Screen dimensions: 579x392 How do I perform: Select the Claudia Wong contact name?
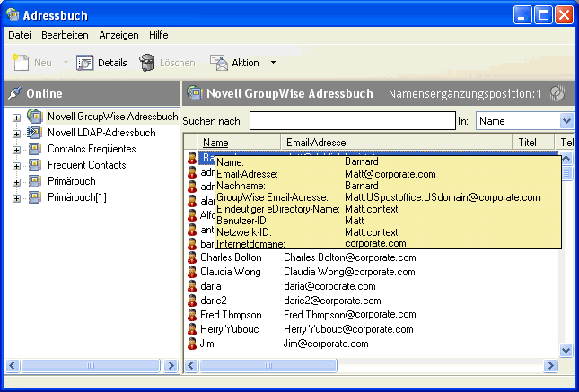click(231, 272)
